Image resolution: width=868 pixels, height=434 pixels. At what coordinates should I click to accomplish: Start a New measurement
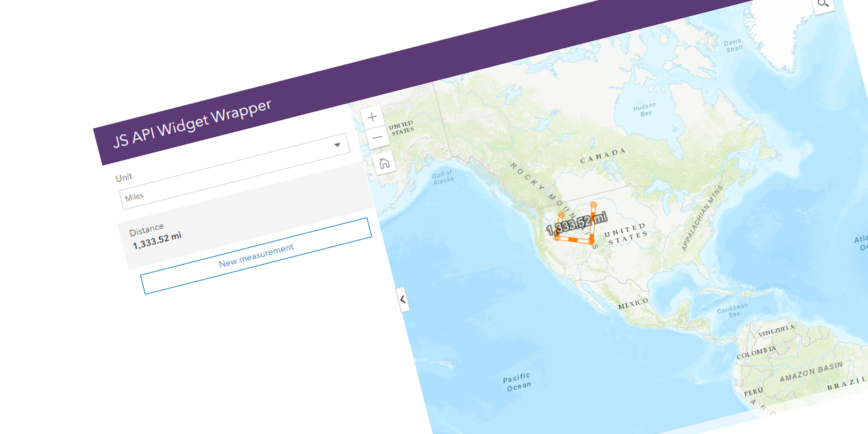coord(256,256)
